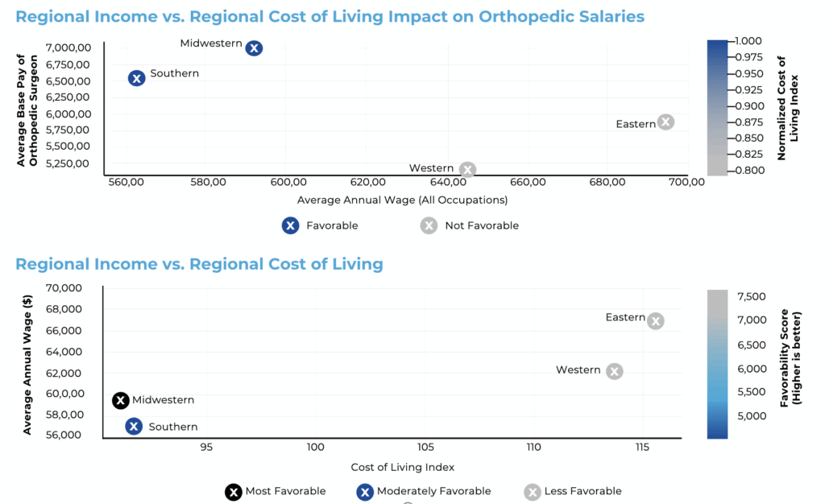The width and height of the screenshot is (825, 504).
Task: Toggle the Less Favorable legend item
Action: (x=573, y=491)
